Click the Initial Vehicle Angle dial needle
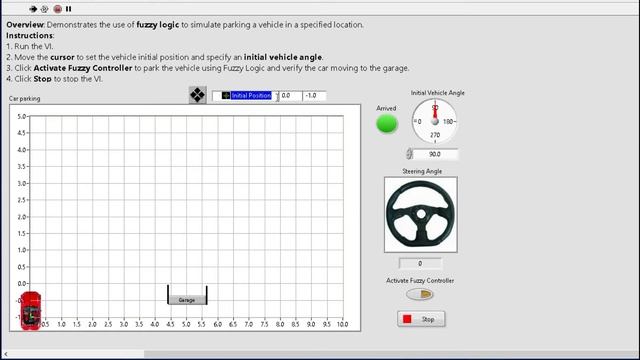 435,113
